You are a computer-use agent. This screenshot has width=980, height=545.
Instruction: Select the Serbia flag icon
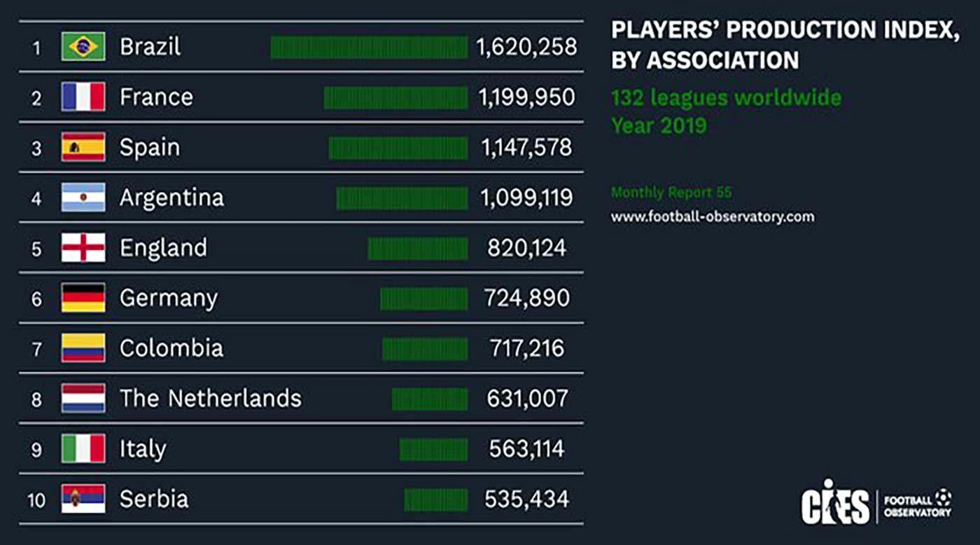coord(83,499)
